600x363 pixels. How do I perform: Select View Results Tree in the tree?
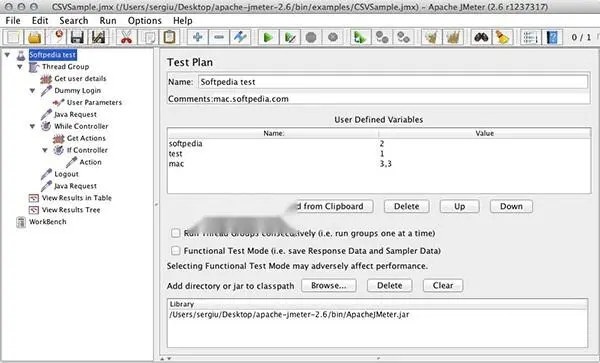(71, 210)
